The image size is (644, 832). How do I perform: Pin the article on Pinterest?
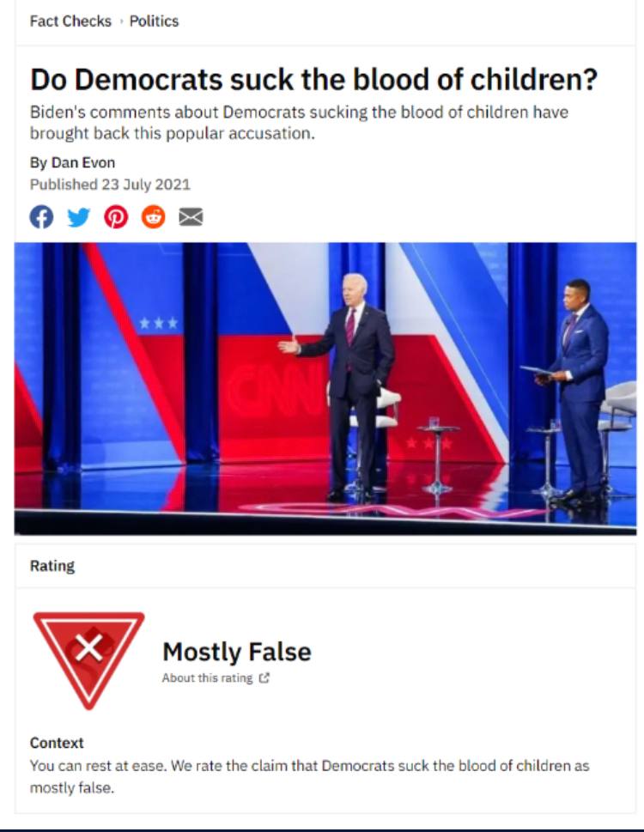click(x=116, y=216)
